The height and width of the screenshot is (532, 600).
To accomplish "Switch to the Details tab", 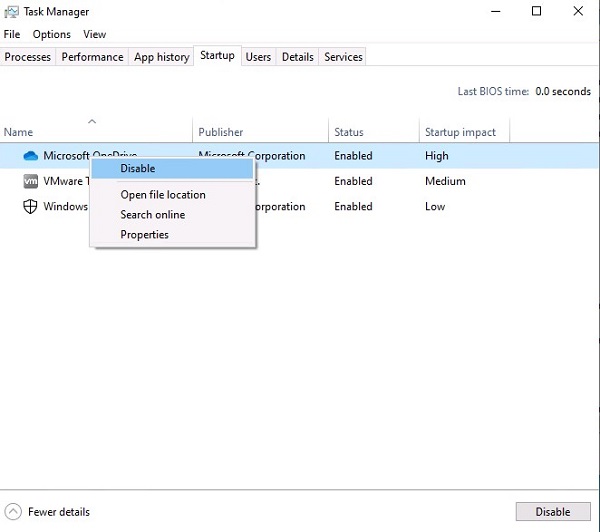I will (298, 57).
